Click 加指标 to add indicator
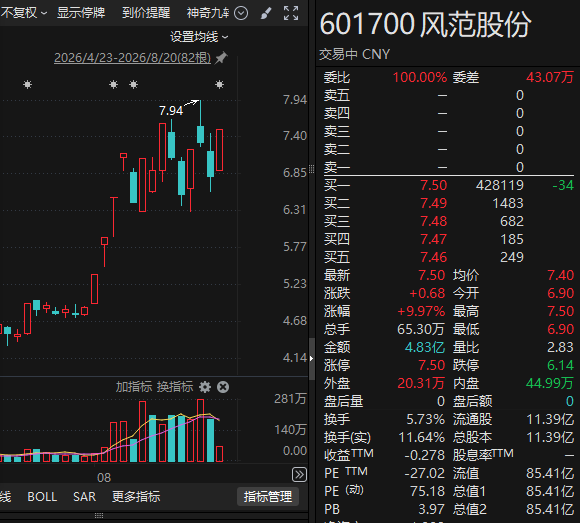Viewport: 580px width, 523px height. coord(134,387)
